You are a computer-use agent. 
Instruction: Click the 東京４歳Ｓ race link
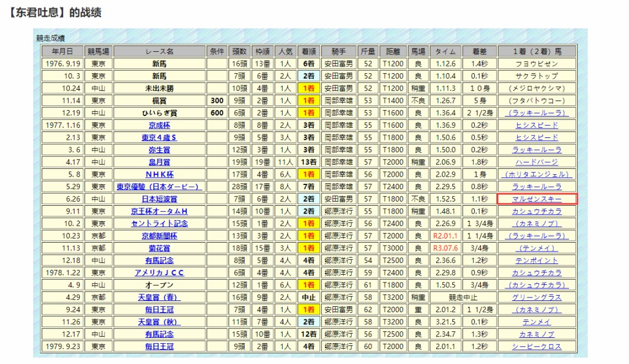click(x=159, y=137)
